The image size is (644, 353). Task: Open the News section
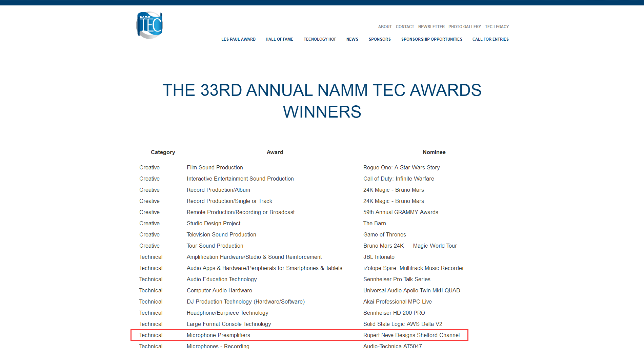point(352,39)
